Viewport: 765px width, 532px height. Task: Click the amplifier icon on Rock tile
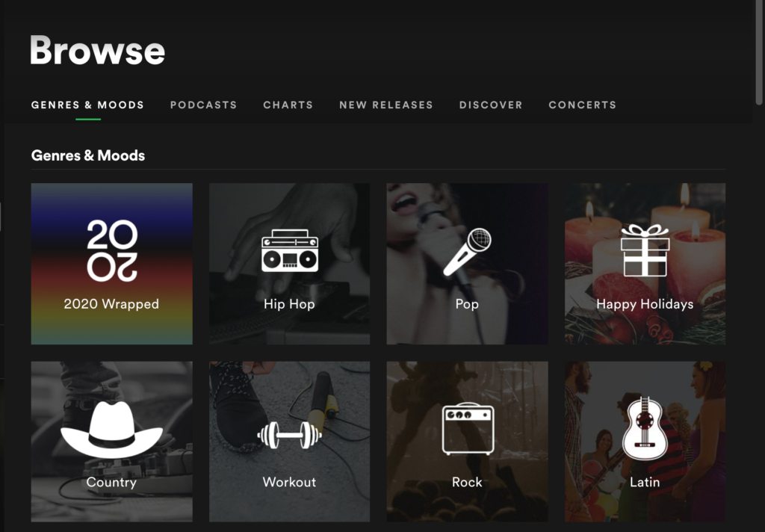click(468, 429)
